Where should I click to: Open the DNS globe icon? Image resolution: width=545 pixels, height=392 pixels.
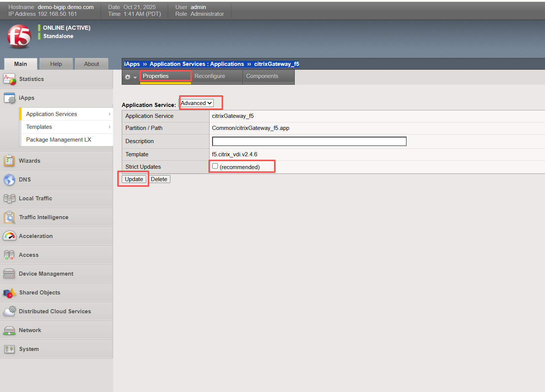click(x=9, y=179)
